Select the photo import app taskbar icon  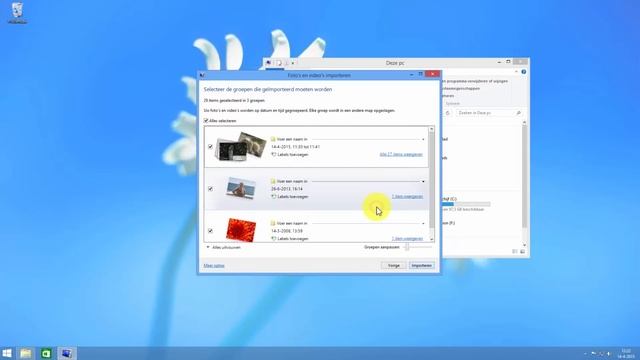(x=67, y=353)
